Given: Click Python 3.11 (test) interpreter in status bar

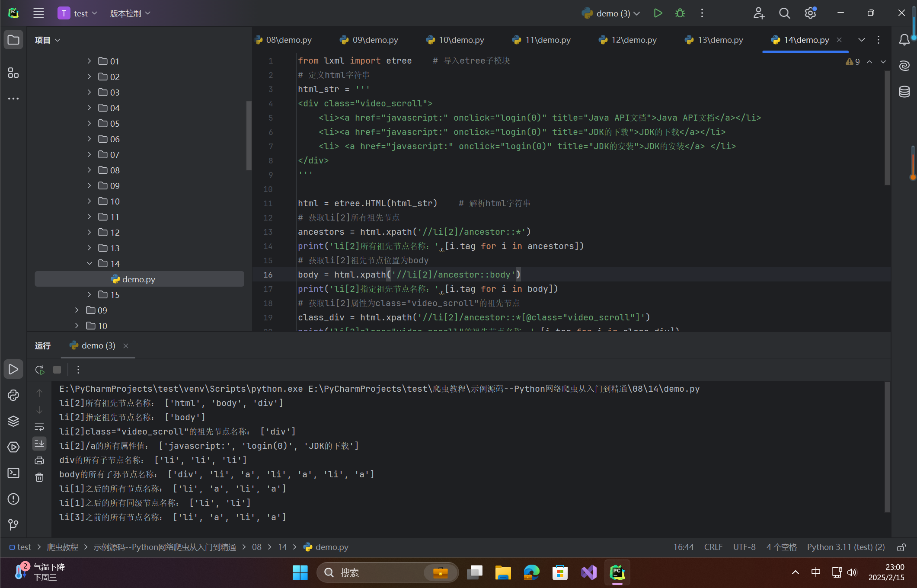Looking at the screenshot, I should pos(846,547).
